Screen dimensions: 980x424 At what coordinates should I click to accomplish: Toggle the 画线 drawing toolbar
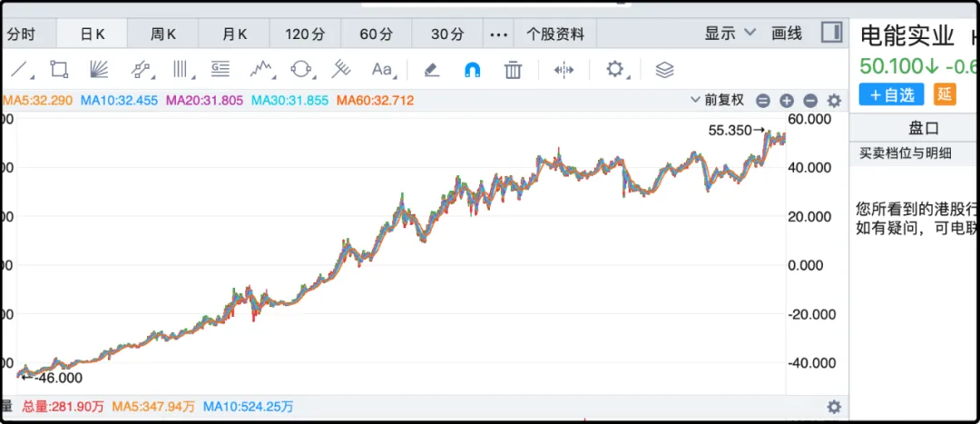(x=787, y=34)
